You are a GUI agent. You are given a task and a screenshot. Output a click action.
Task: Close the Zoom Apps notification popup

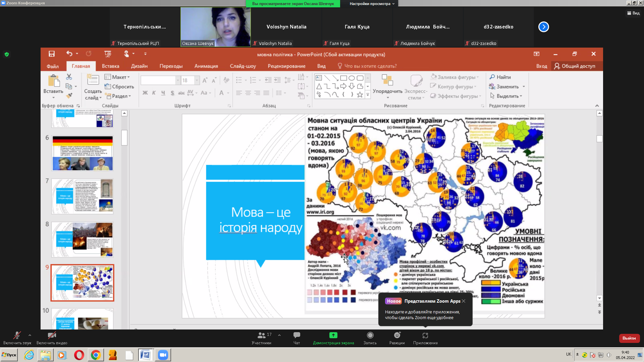point(464,301)
